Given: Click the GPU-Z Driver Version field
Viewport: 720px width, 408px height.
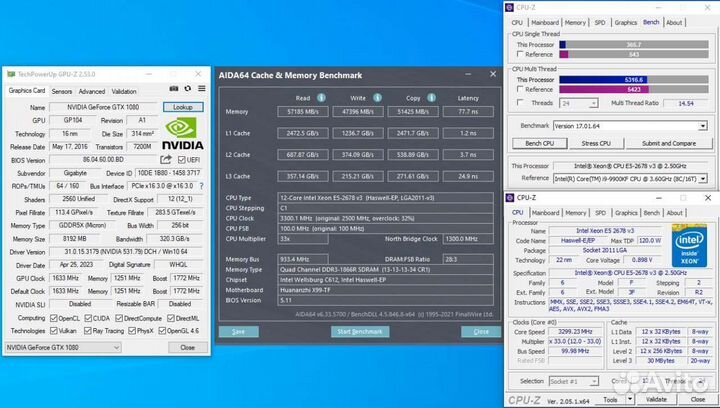Looking at the screenshot, I should click(x=126, y=252).
